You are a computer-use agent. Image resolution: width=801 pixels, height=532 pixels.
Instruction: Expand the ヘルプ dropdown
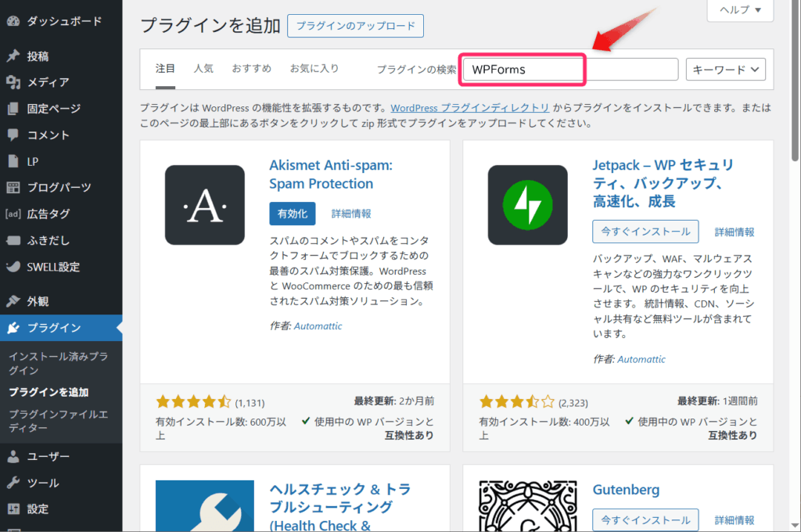740,10
